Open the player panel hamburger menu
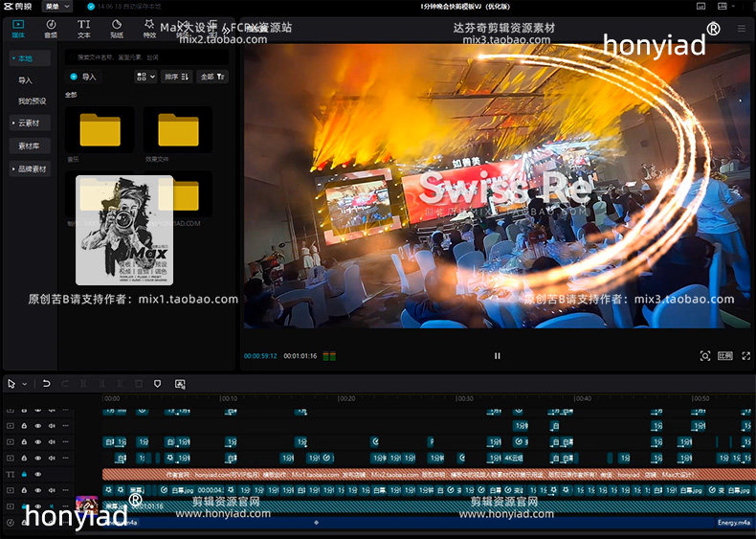 pos(742,29)
